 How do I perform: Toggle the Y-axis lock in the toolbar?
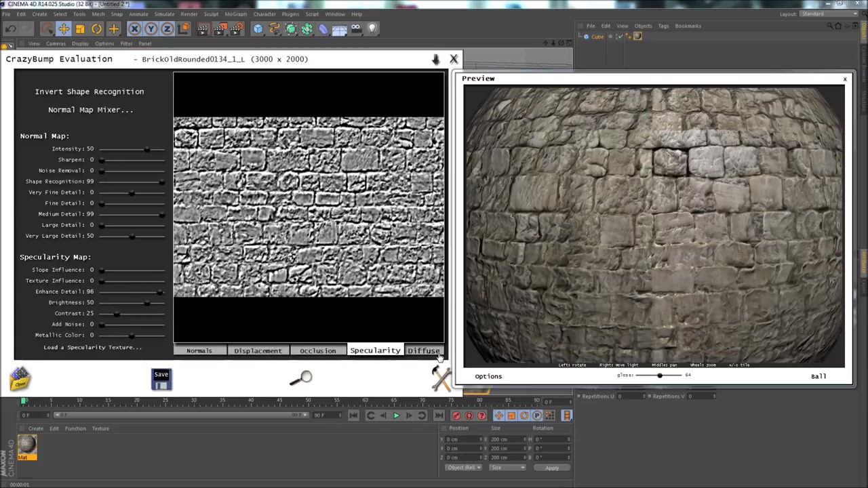click(x=151, y=28)
